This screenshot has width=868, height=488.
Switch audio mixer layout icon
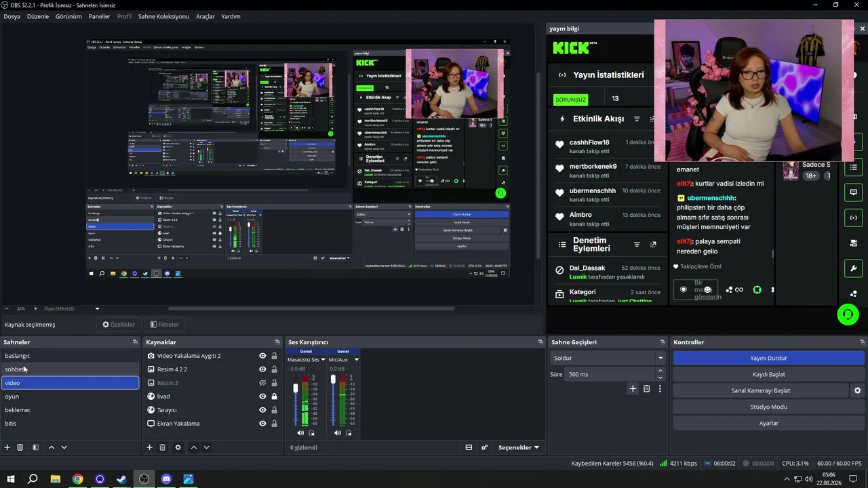click(x=469, y=447)
